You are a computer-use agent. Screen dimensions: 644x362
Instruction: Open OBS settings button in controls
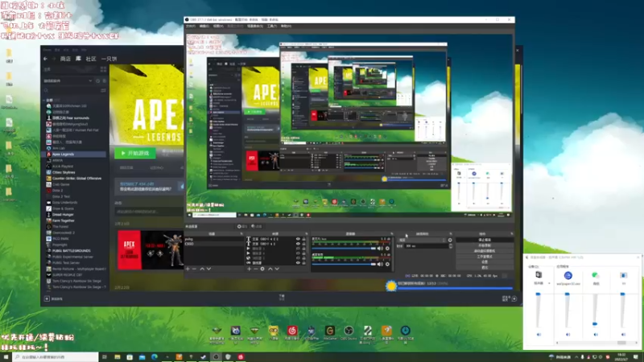485,261
